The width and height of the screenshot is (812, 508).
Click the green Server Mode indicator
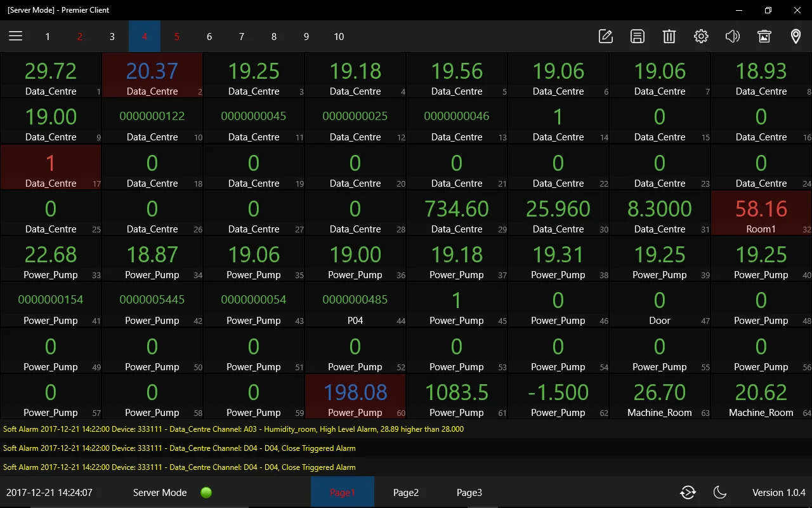coord(206,492)
